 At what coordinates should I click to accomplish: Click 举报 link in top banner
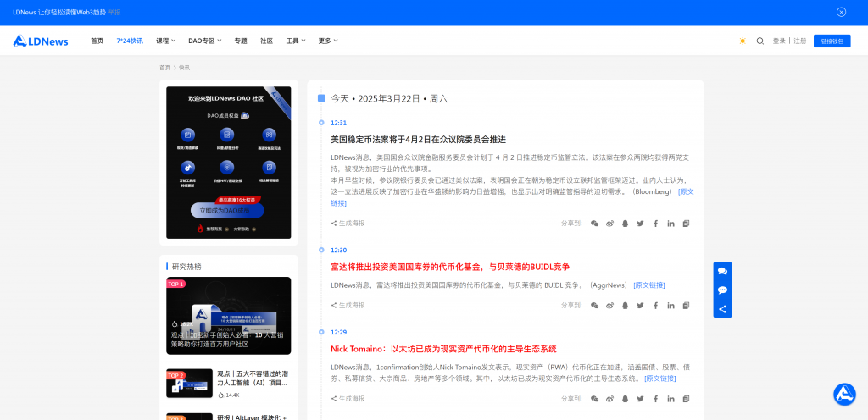coord(114,12)
